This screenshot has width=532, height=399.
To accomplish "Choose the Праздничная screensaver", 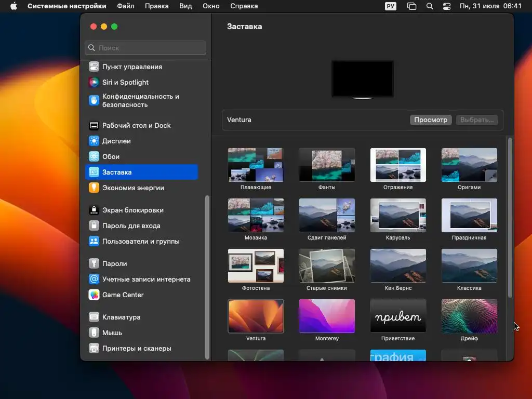I will click(469, 215).
